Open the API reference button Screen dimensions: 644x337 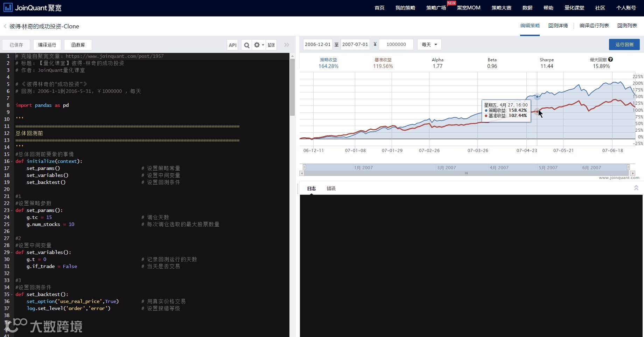point(233,45)
